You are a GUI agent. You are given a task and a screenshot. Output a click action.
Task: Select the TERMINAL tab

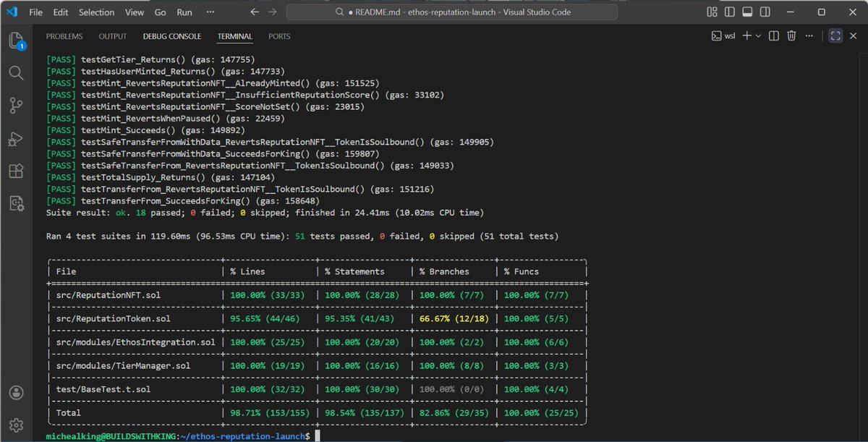[x=235, y=36]
